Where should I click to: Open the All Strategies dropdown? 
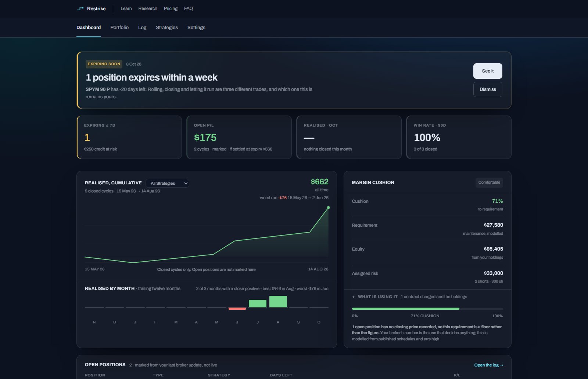click(168, 183)
